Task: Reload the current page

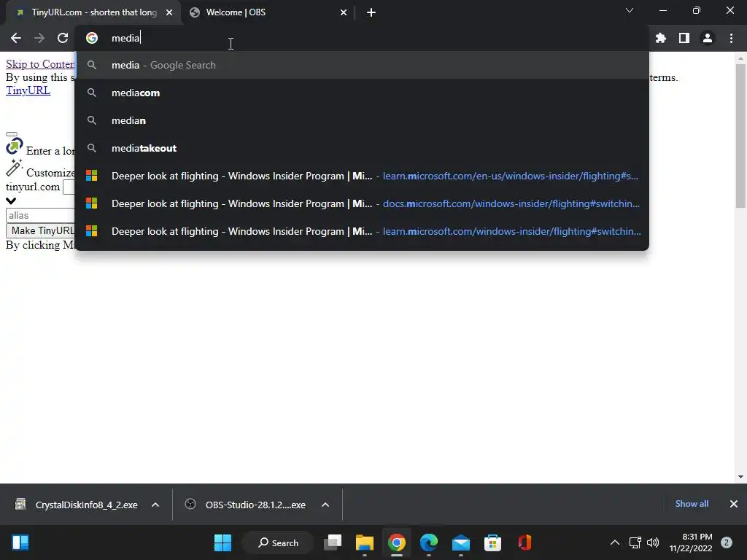Action: tap(63, 38)
